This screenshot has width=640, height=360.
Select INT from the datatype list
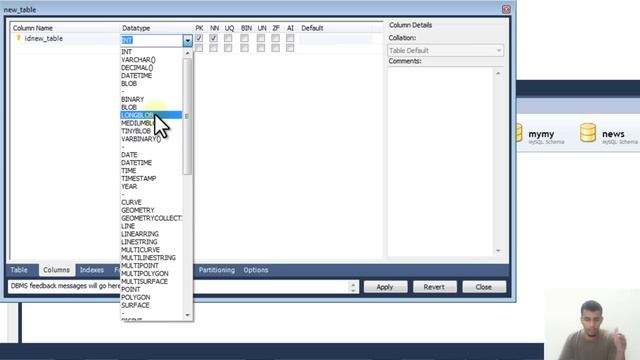127,52
